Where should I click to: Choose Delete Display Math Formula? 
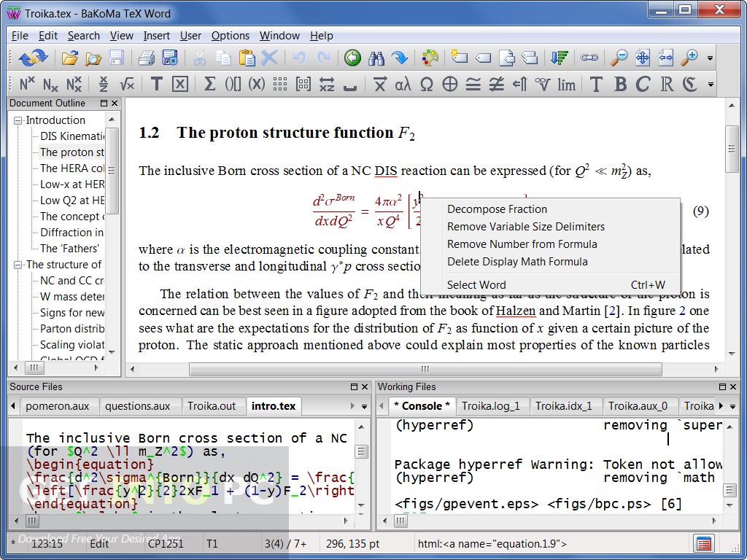pos(550,262)
